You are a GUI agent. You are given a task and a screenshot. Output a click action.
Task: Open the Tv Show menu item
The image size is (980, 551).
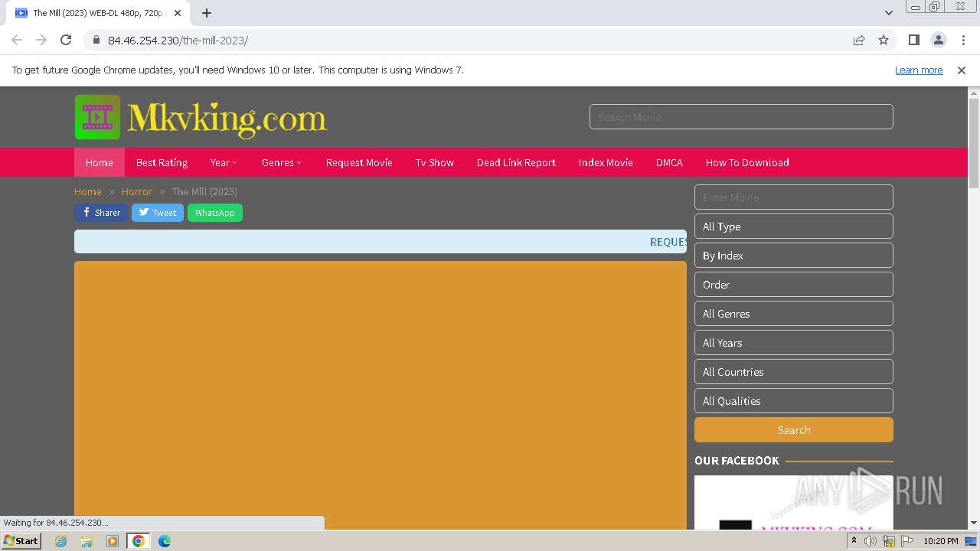[435, 162]
